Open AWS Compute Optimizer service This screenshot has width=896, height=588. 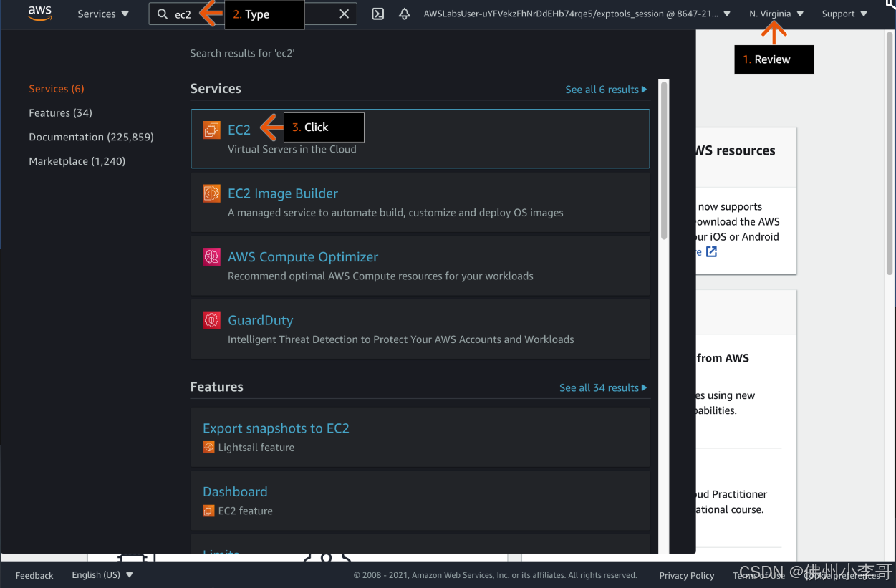[303, 256]
